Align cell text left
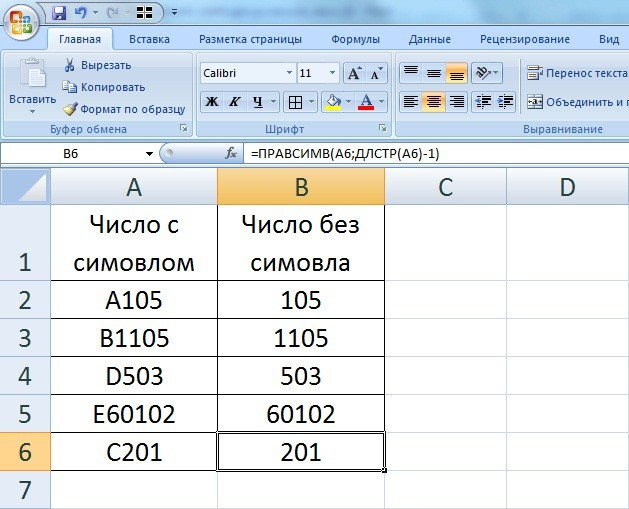Screen dimensions: 629x509 click(x=410, y=102)
